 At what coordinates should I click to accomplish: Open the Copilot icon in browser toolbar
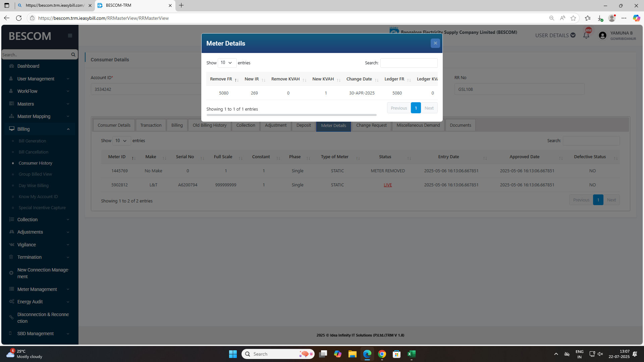click(x=636, y=18)
